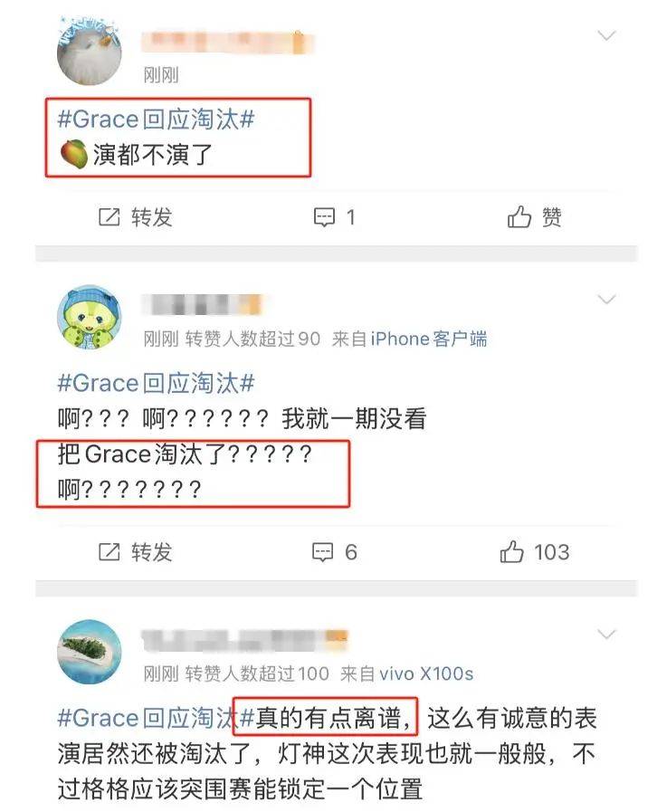The width and height of the screenshot is (657, 812).
Task: Expand options chevron on the third post
Action: coord(606,635)
